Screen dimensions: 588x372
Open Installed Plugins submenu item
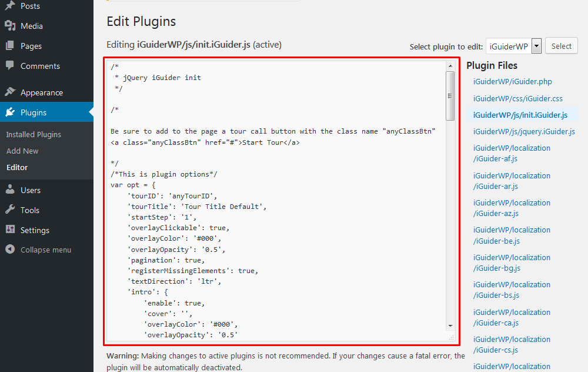[34, 134]
